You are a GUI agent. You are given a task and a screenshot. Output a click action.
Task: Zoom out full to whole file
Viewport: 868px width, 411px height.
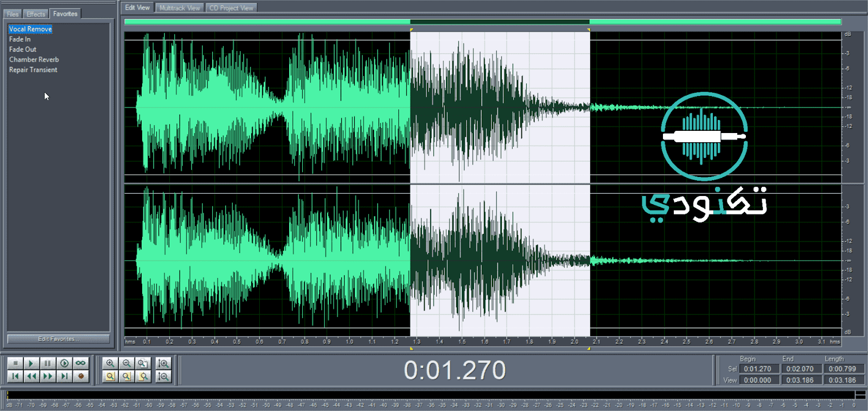[143, 363]
